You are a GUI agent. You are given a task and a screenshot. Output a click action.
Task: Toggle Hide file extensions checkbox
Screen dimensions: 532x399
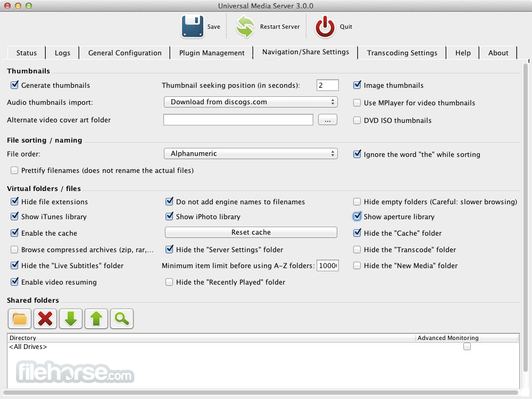pyautogui.click(x=14, y=202)
